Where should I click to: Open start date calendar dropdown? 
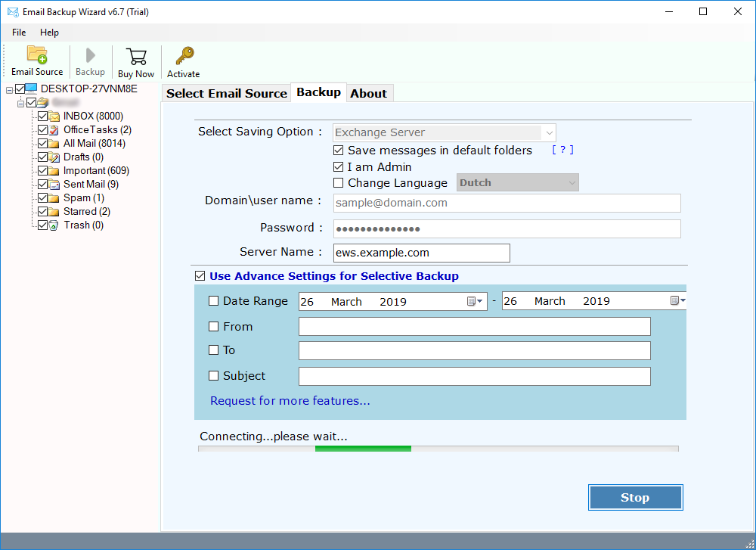(x=475, y=301)
